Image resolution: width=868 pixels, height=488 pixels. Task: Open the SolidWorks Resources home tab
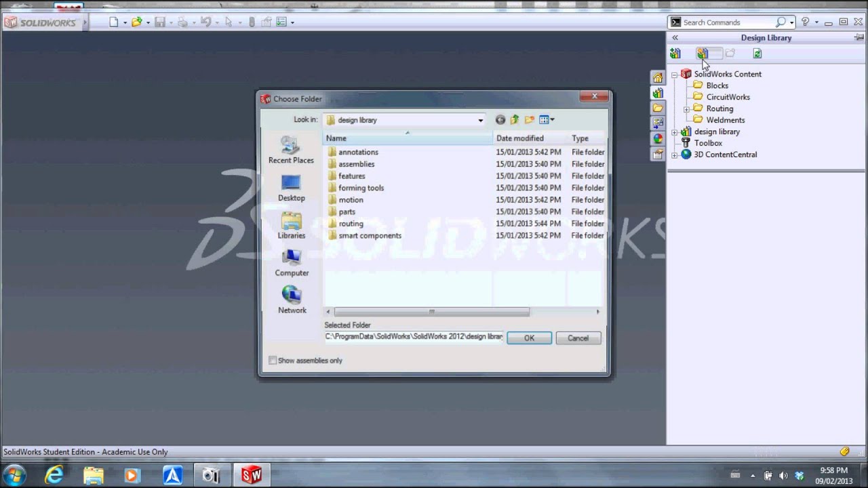click(x=658, y=78)
